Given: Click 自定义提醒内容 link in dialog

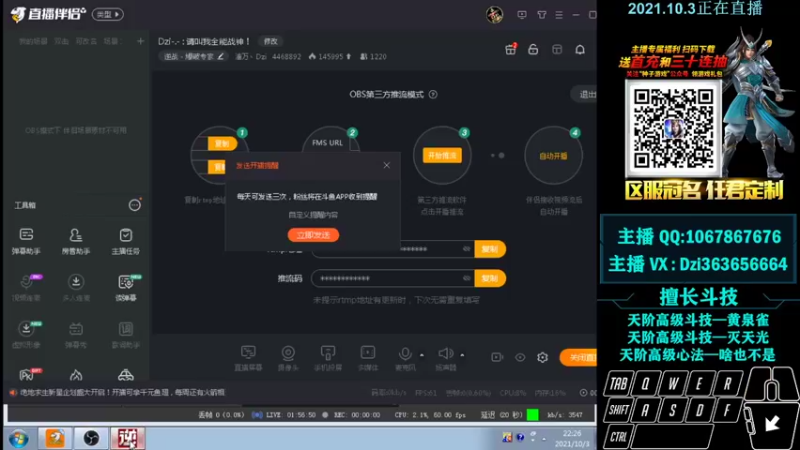Looking at the screenshot, I should [x=313, y=215].
